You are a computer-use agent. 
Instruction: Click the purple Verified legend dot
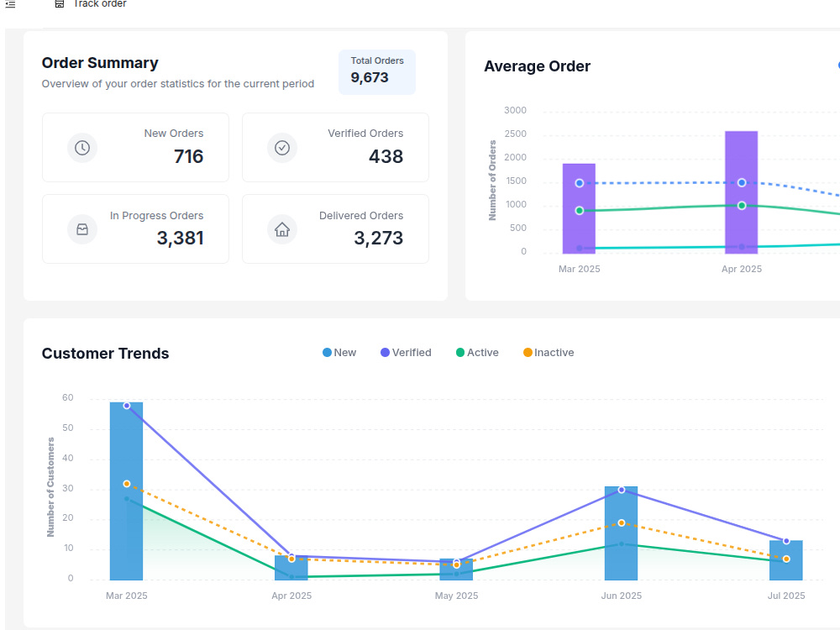(x=385, y=353)
